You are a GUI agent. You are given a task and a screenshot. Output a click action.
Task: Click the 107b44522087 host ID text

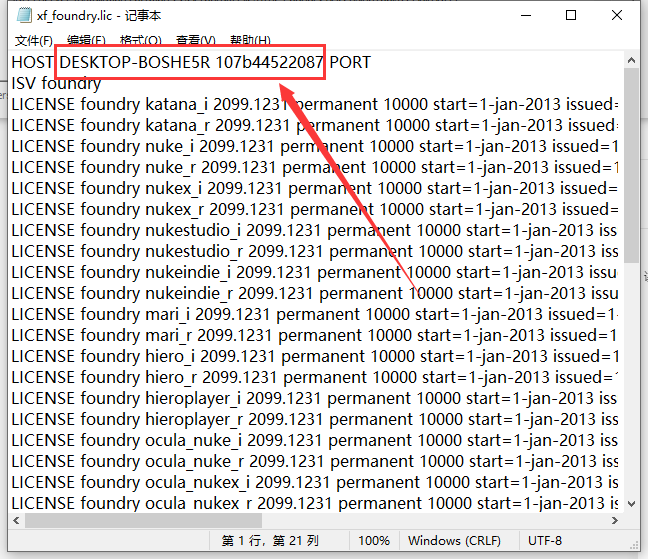pos(269,62)
